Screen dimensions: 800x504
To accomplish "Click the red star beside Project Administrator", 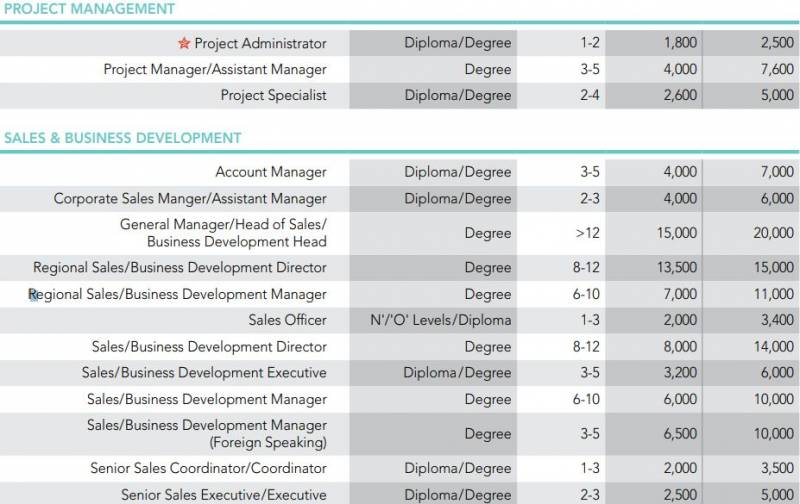I will [183, 43].
